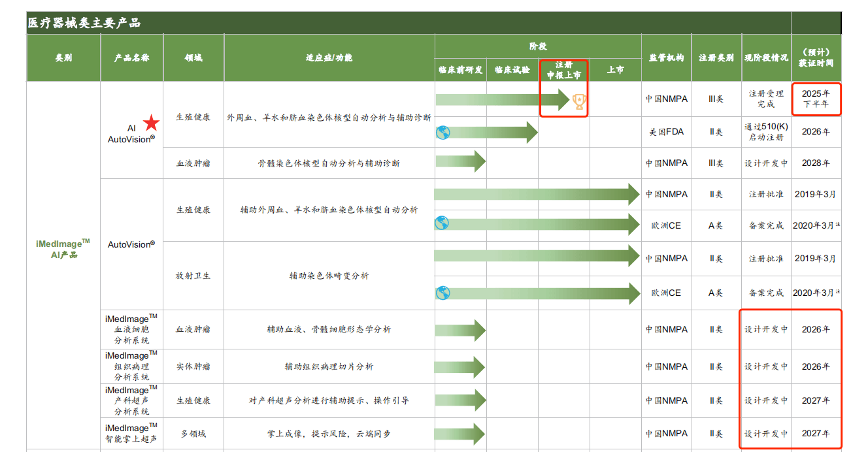Click the trophy icon in the 注册申报上市 column

point(579,101)
